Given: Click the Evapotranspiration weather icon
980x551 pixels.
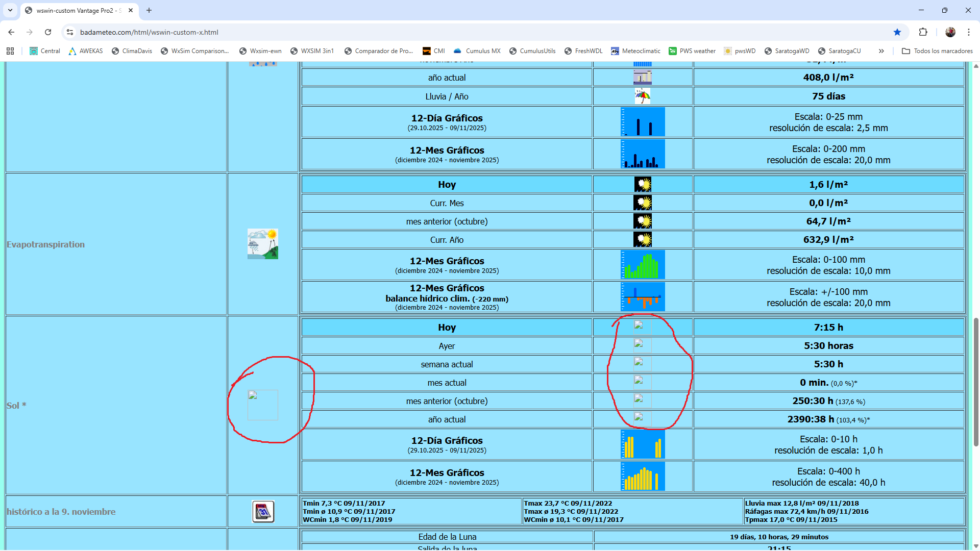Looking at the screenshot, I should [x=262, y=244].
